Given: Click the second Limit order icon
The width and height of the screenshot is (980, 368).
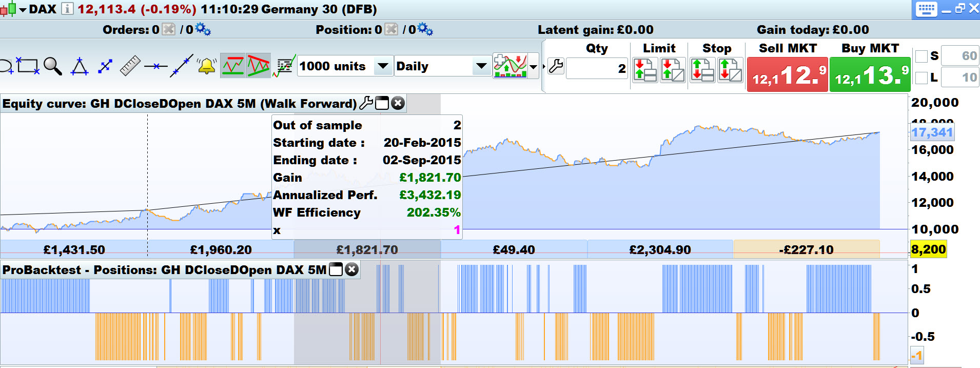Looking at the screenshot, I should [673, 70].
